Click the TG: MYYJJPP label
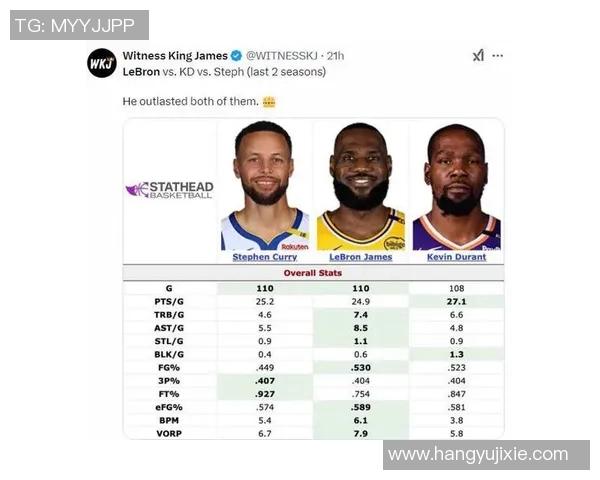Viewport: 600px width, 480px height. tap(75, 25)
